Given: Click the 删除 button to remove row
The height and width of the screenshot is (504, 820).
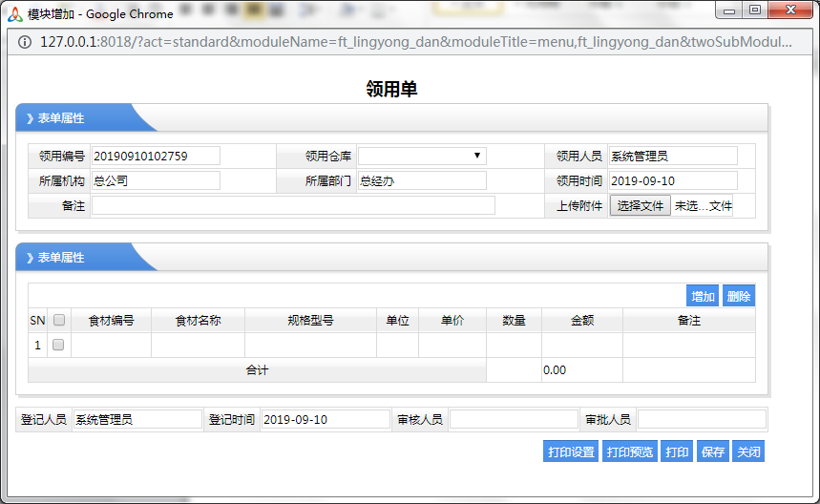Looking at the screenshot, I should click(739, 297).
